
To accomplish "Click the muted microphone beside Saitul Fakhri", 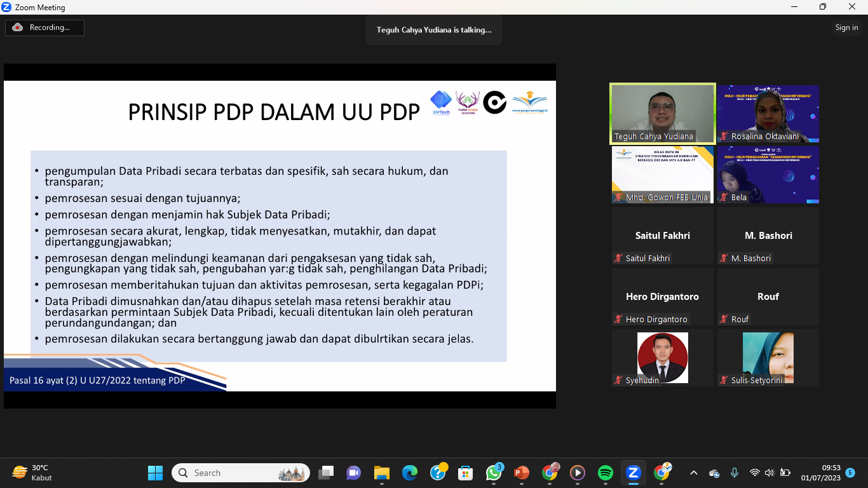I will [616, 258].
